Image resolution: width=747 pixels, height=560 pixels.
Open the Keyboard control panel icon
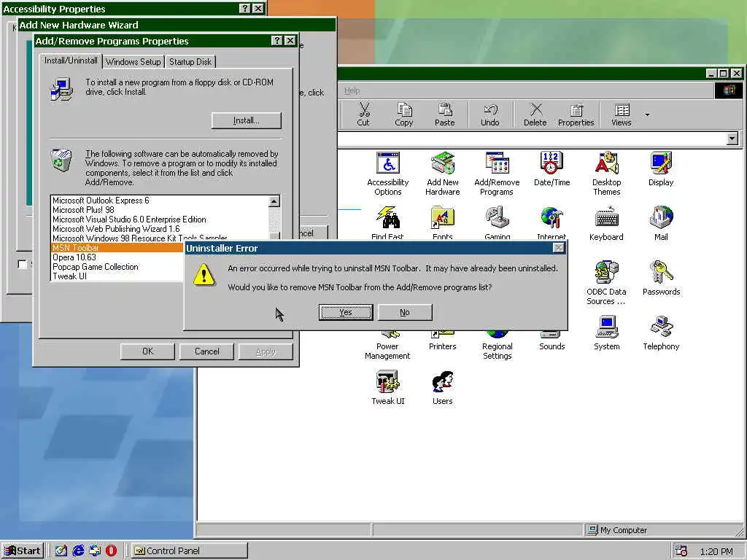click(606, 224)
